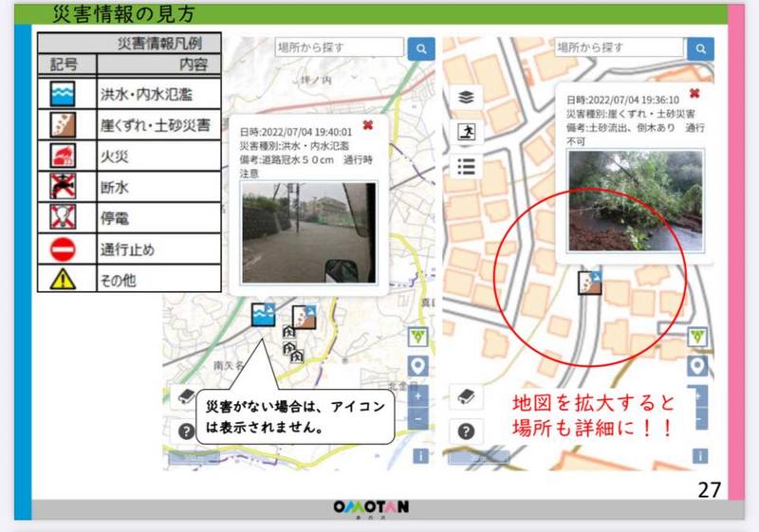Open the layers panel on right map
The height and width of the screenshot is (532, 759).
466,98
